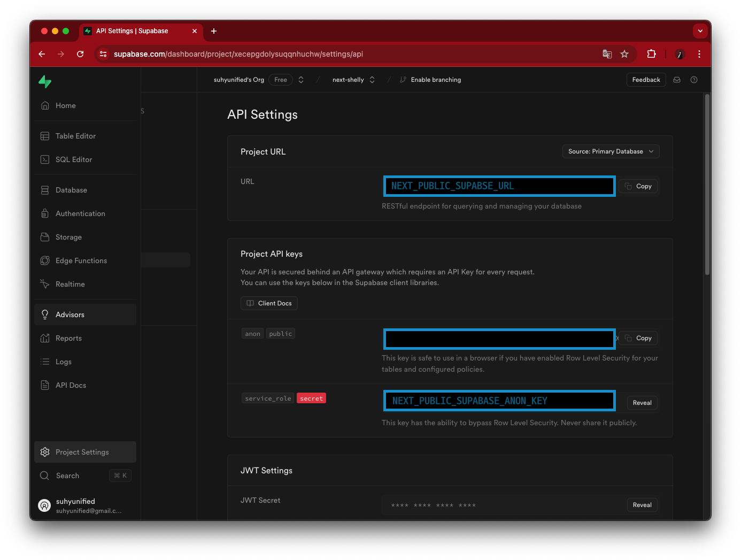Close the API Settings tab

point(195,31)
